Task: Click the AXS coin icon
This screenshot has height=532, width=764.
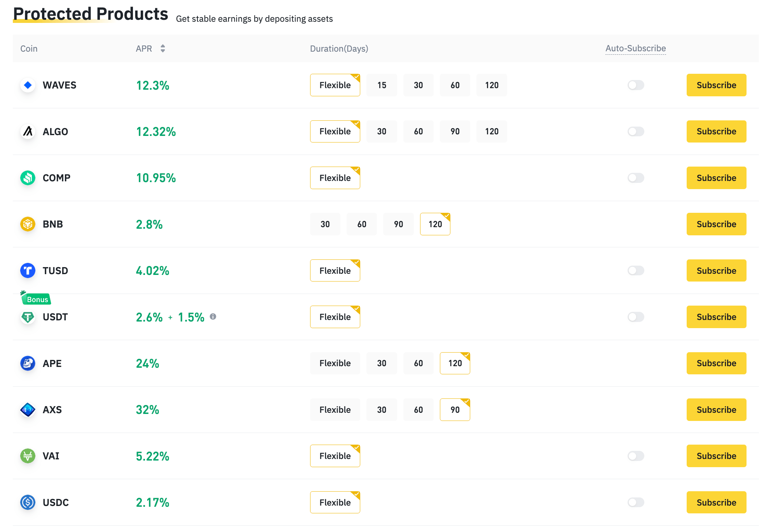Action: pos(28,410)
